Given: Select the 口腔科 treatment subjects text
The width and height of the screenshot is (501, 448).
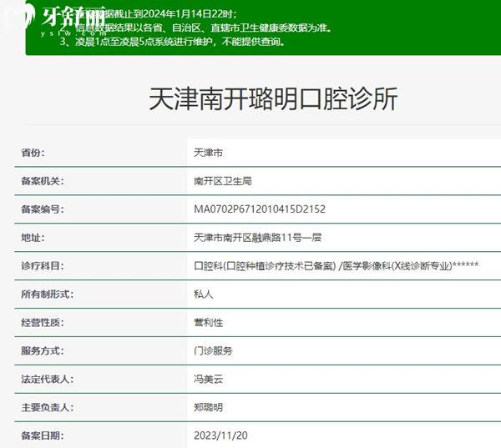Looking at the screenshot, I should coord(337,265).
